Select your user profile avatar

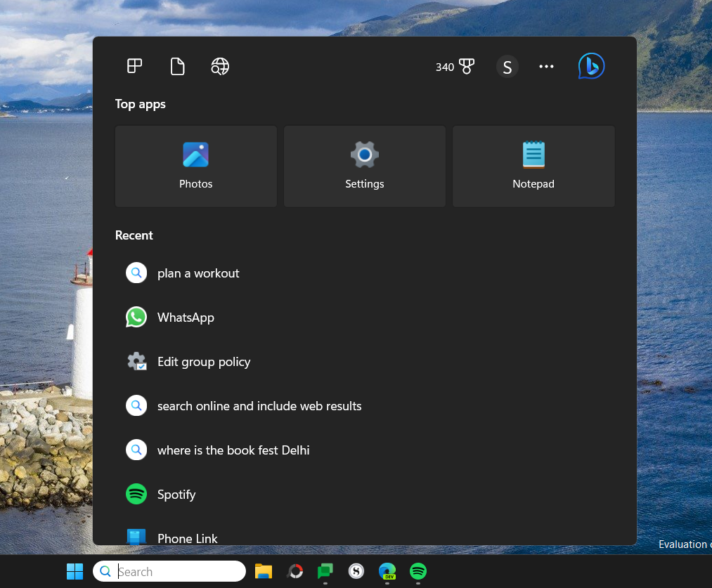pyautogui.click(x=507, y=66)
